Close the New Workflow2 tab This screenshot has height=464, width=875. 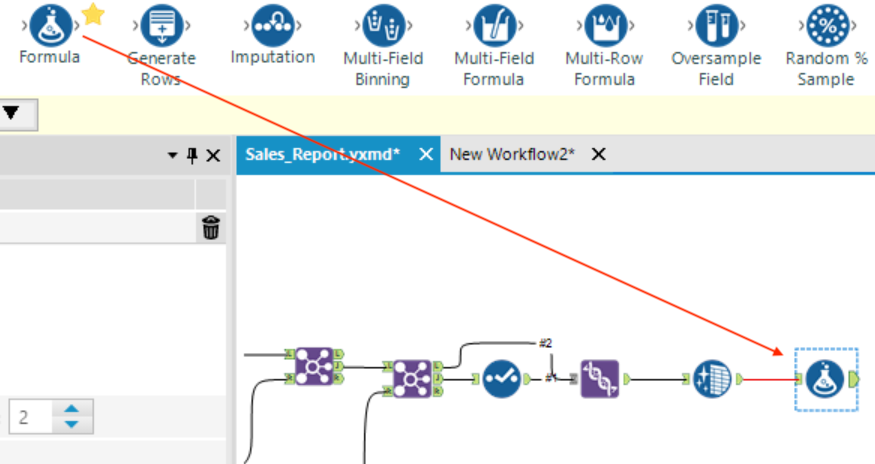click(x=598, y=154)
